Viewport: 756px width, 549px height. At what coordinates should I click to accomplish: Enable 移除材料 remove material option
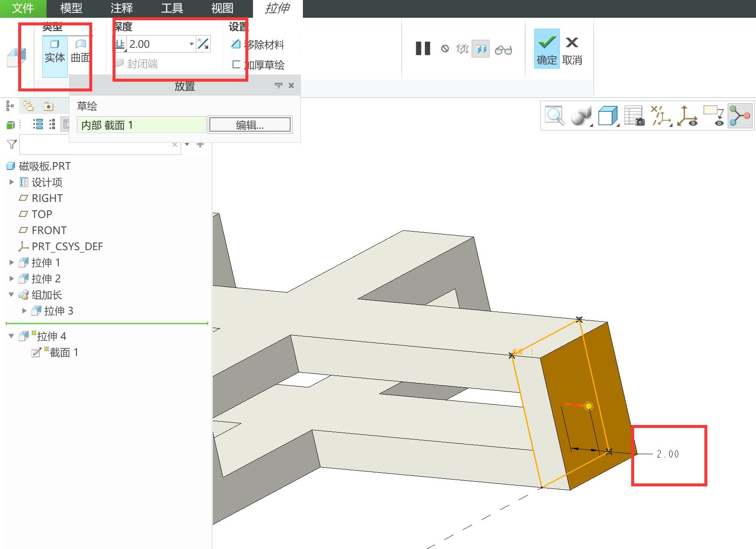coord(258,44)
